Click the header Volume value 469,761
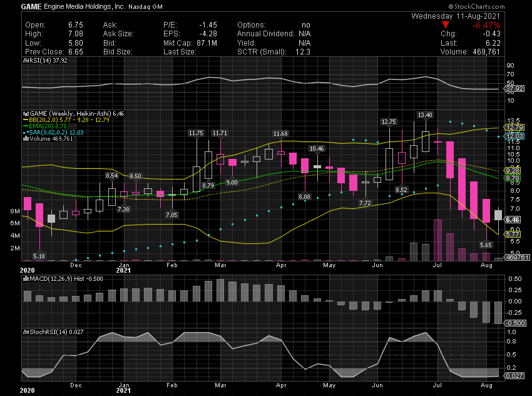 486,52
